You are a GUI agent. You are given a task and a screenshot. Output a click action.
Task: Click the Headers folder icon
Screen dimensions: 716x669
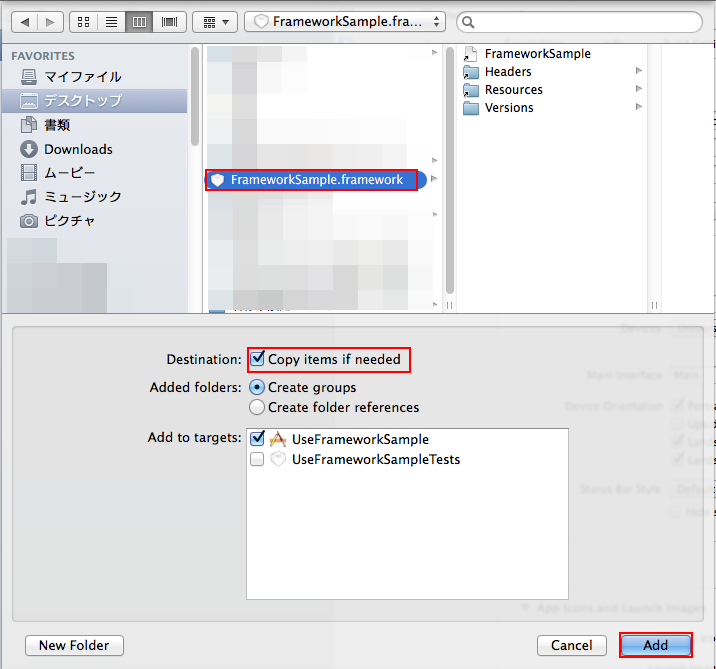[471, 72]
